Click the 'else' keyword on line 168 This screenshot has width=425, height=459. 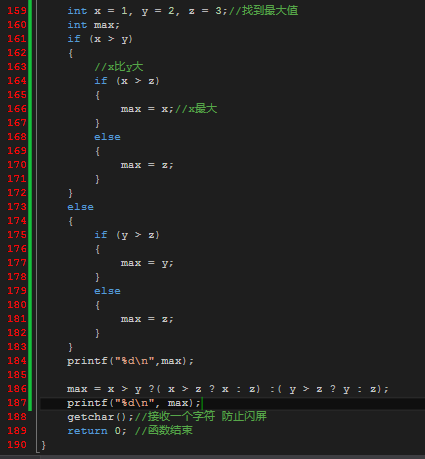click(107, 137)
